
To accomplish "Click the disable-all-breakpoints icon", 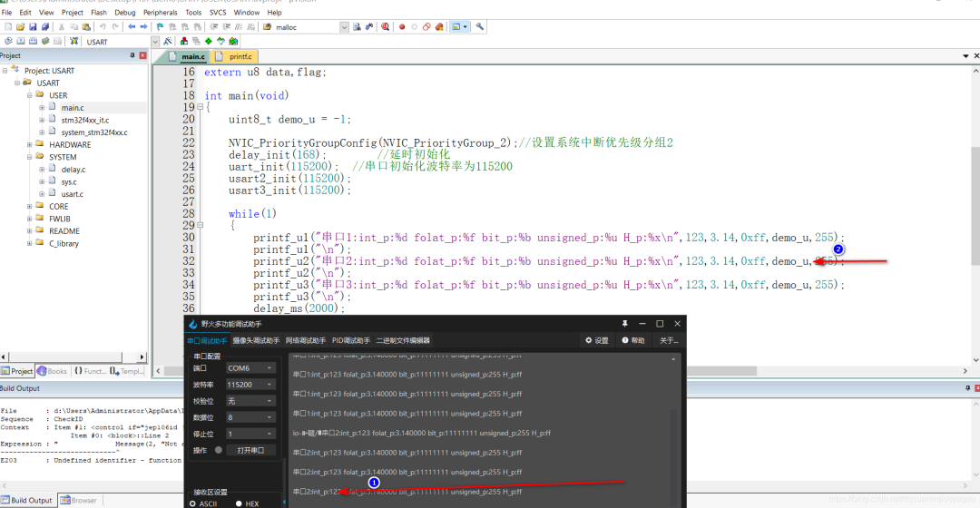I will pos(426,27).
